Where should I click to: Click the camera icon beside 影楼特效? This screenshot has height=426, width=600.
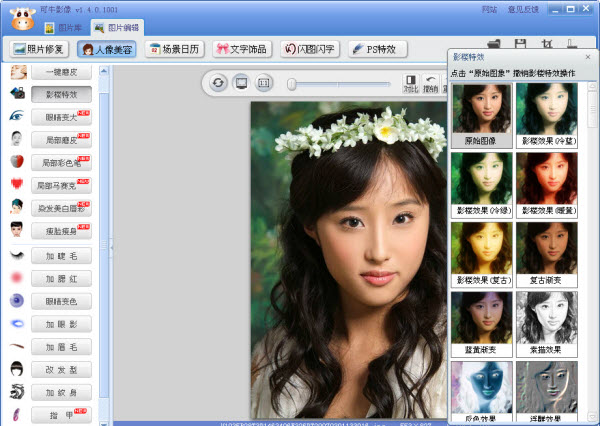(x=18, y=93)
